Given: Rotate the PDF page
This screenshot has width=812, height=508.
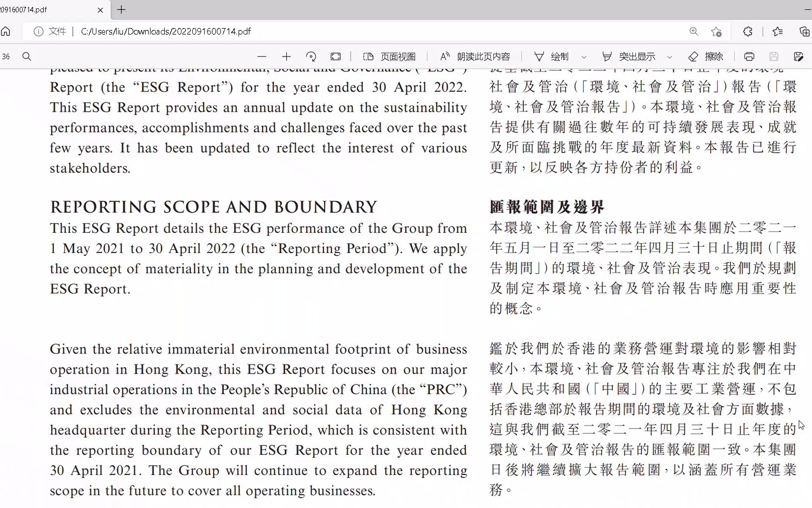Looking at the screenshot, I should pyautogui.click(x=311, y=57).
